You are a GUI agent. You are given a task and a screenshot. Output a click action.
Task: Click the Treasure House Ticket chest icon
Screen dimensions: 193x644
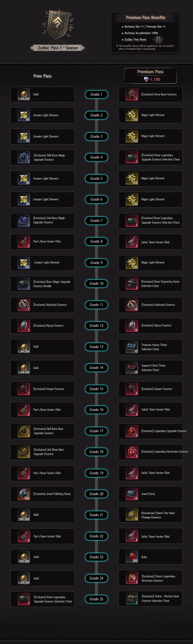coord(132,347)
